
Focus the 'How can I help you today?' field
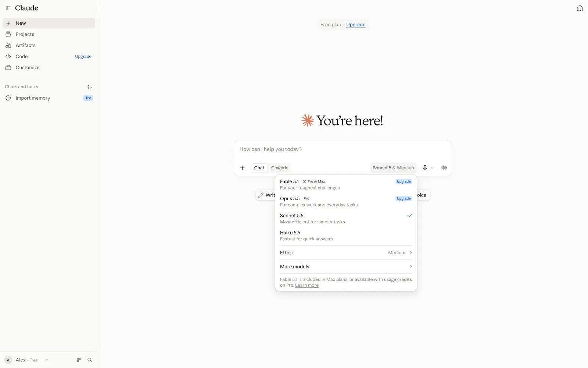coord(343,149)
